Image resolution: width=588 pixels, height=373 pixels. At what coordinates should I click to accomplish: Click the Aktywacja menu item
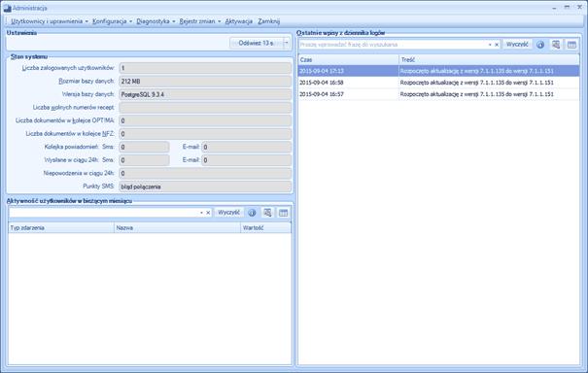(238, 21)
